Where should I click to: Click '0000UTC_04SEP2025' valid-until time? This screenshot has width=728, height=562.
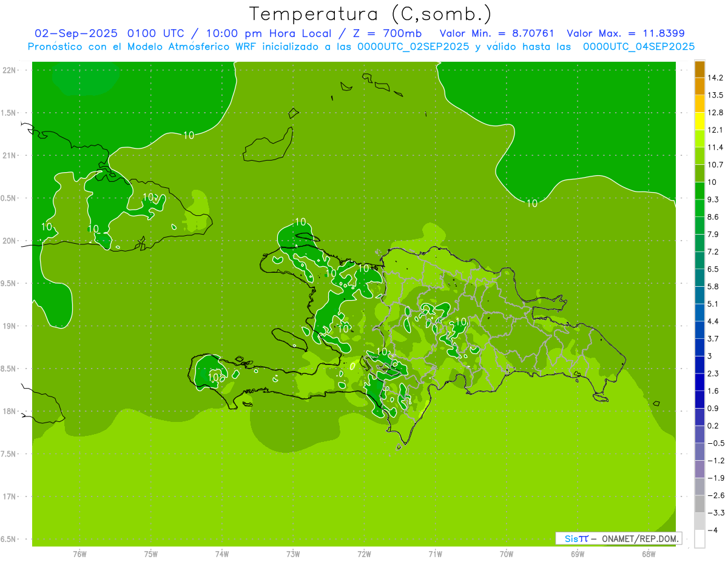(x=639, y=47)
